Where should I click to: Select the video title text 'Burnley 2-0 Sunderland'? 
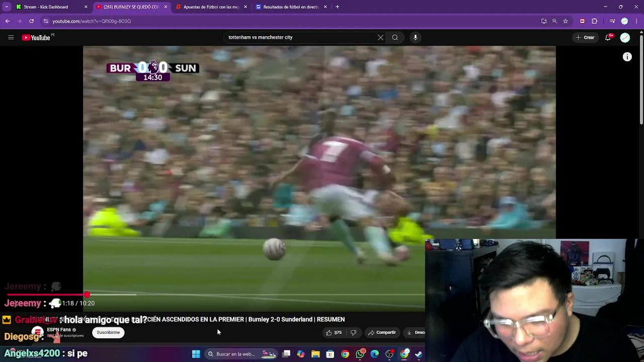[280, 319]
